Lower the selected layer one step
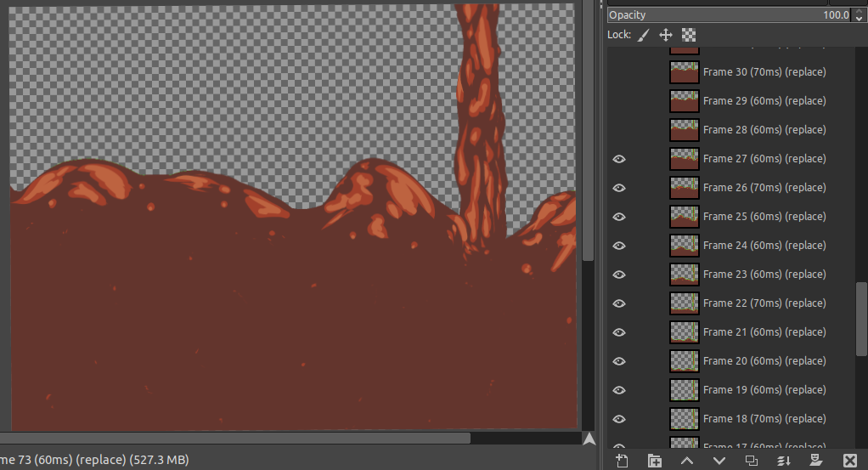868x470 pixels. coord(719,461)
